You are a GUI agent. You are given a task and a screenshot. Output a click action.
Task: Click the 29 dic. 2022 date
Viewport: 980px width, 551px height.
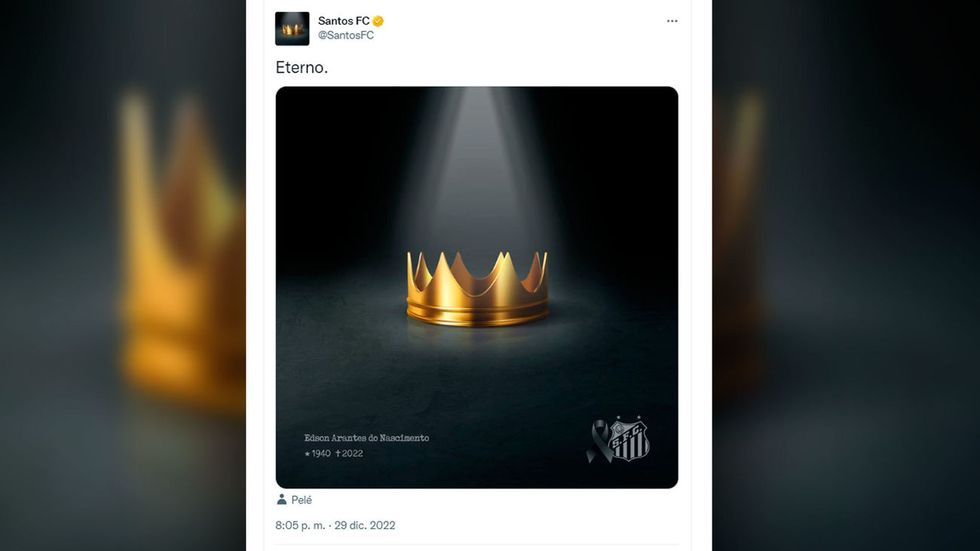click(x=365, y=525)
